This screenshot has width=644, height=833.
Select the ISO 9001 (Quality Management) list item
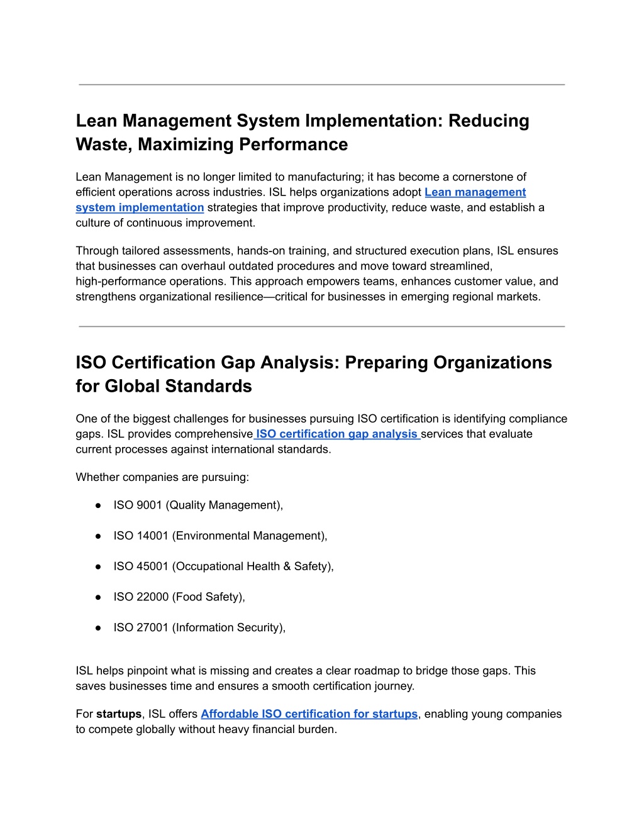[198, 505]
